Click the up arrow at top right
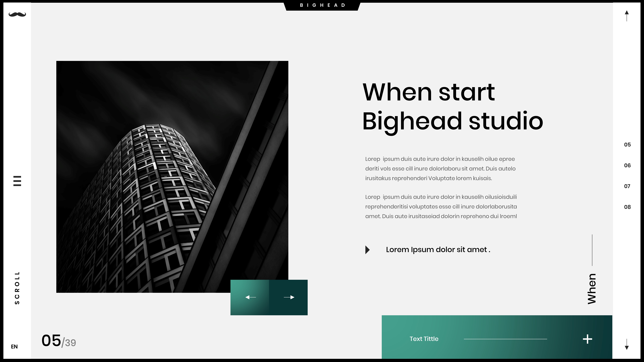Viewport: 644px width, 362px height. click(x=627, y=15)
